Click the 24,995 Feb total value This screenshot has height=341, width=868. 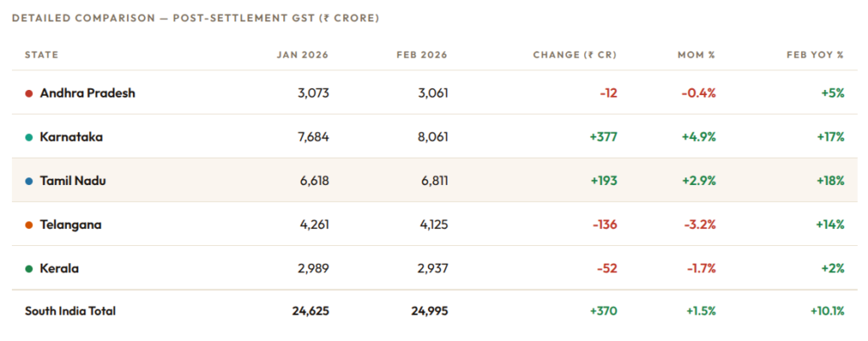pyautogui.click(x=428, y=311)
